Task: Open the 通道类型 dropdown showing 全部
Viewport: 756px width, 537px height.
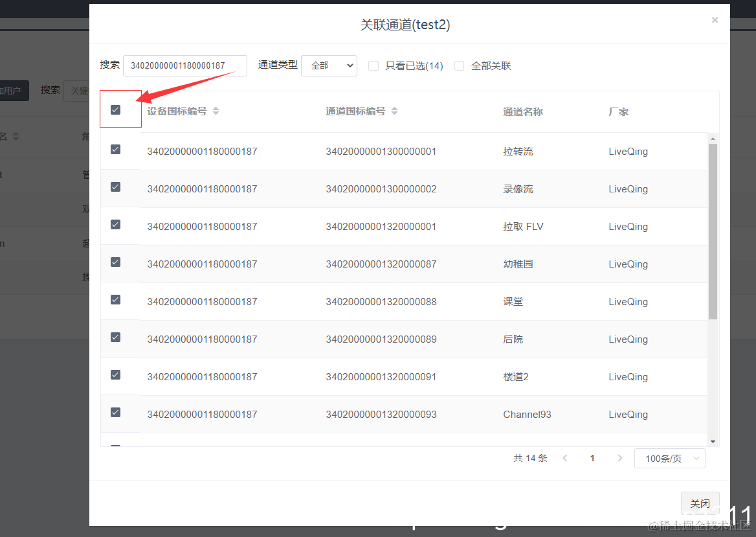Action: pyautogui.click(x=329, y=65)
